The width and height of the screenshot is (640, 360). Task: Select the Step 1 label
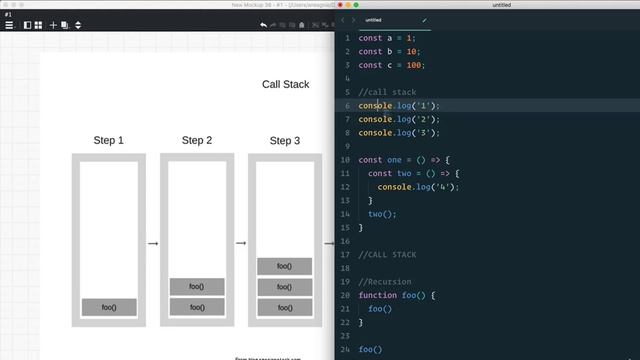109,140
